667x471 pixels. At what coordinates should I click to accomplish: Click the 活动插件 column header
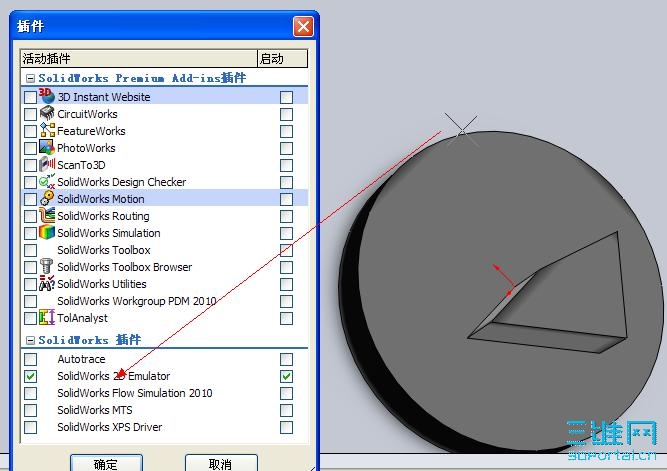click(139, 58)
